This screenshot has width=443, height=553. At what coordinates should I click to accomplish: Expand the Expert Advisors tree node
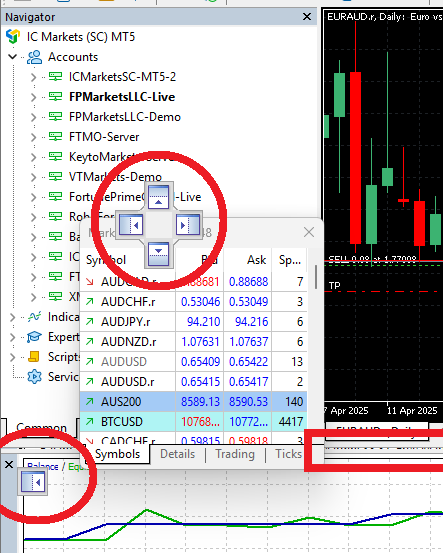pos(12,337)
